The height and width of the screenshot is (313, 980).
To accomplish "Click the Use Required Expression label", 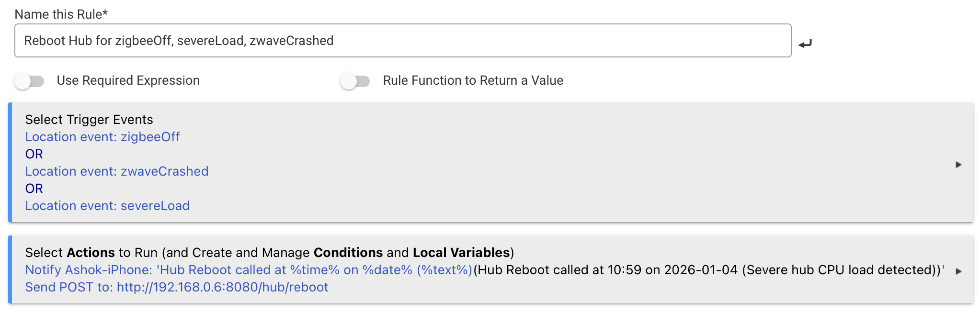I will pyautogui.click(x=128, y=80).
